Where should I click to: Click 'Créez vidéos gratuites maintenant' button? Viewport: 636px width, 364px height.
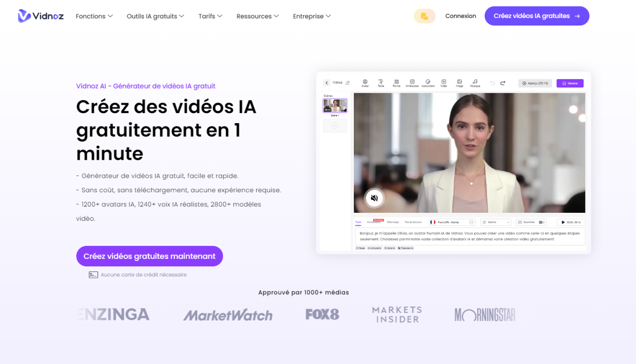149,256
